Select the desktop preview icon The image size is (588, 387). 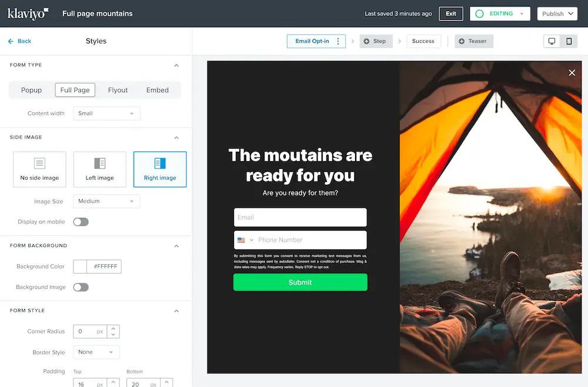pyautogui.click(x=551, y=41)
